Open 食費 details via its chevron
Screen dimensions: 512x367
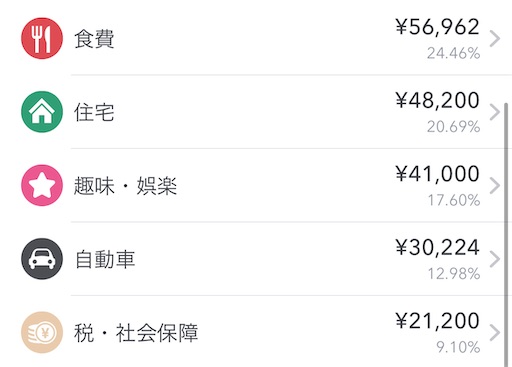click(x=495, y=38)
